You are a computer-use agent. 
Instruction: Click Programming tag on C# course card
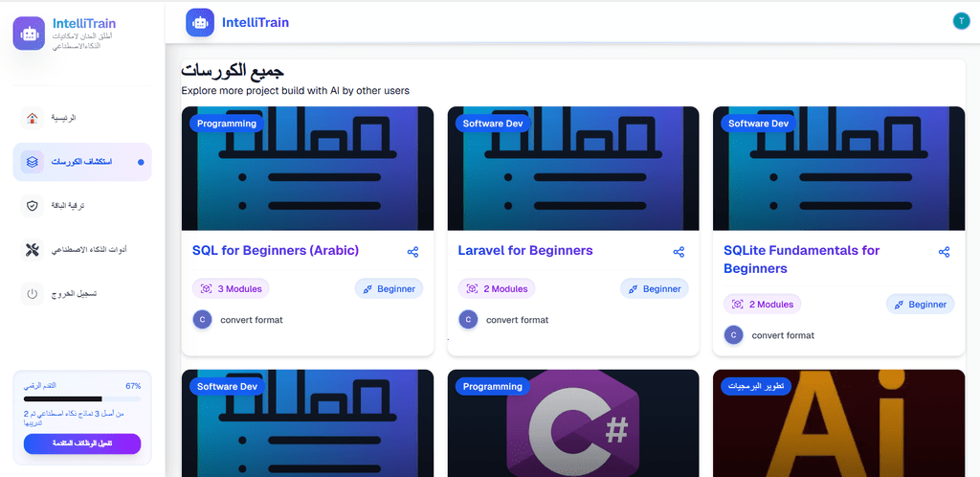[x=493, y=386]
